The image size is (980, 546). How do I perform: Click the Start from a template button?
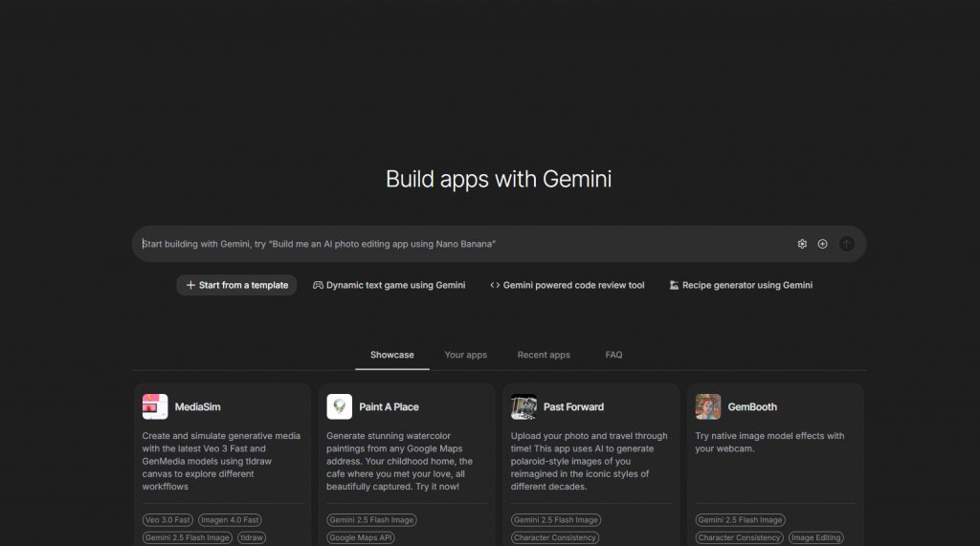click(237, 285)
